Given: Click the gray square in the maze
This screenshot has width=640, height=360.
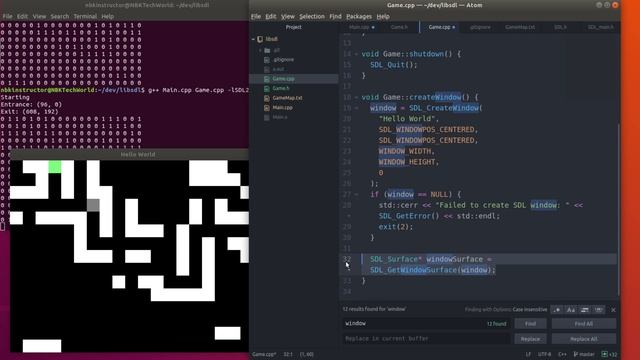Looking at the screenshot, I should 93,205.
